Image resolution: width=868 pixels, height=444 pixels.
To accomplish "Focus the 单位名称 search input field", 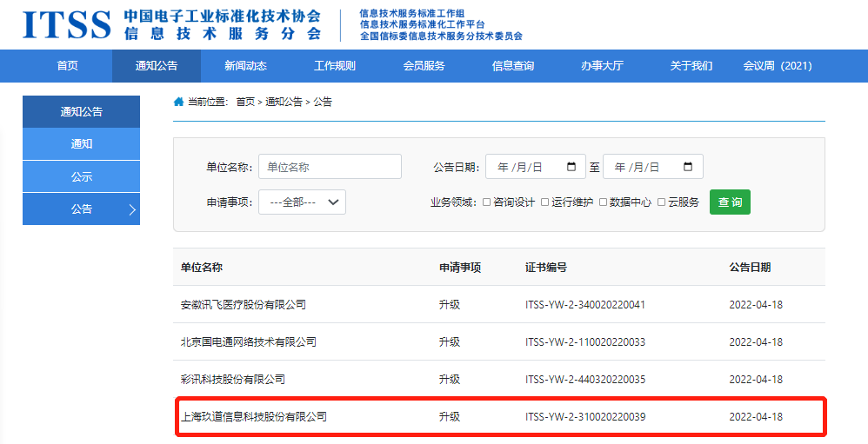I will [x=330, y=167].
